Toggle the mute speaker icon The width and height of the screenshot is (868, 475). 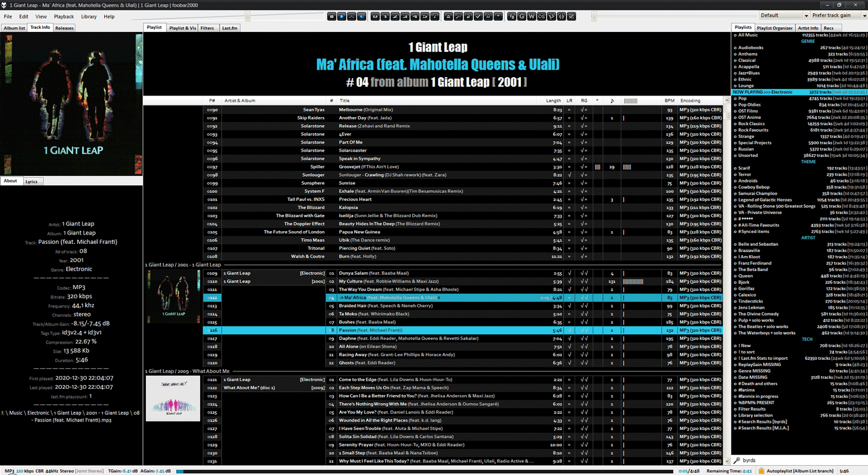(x=362, y=16)
